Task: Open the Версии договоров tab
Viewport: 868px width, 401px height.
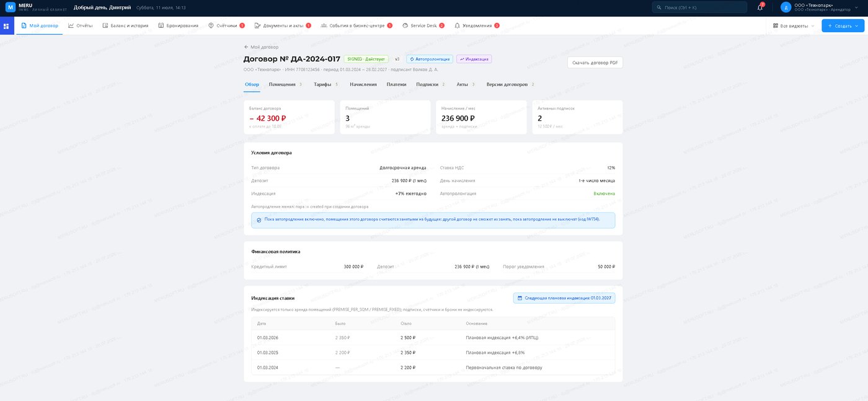Action: pyautogui.click(x=510, y=84)
